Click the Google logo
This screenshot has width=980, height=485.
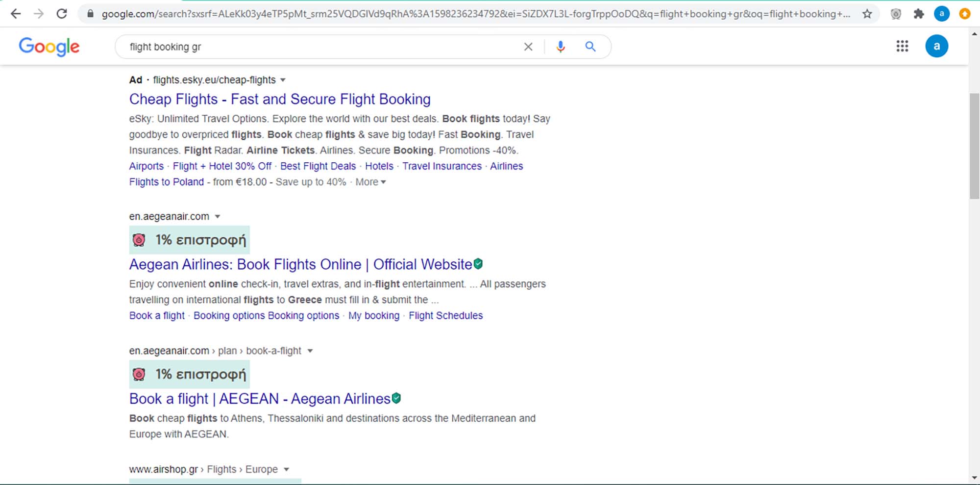49,47
